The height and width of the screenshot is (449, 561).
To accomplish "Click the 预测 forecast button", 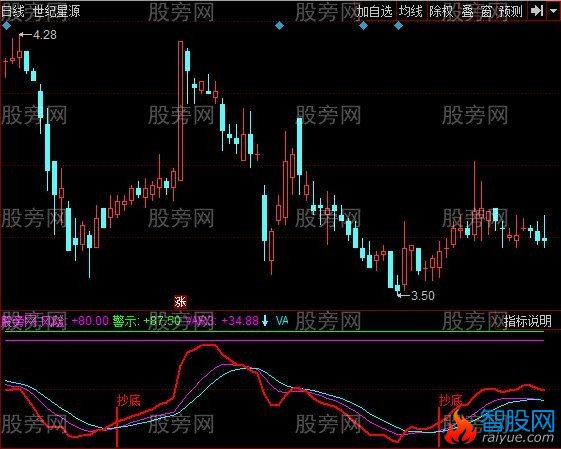I will (511, 11).
